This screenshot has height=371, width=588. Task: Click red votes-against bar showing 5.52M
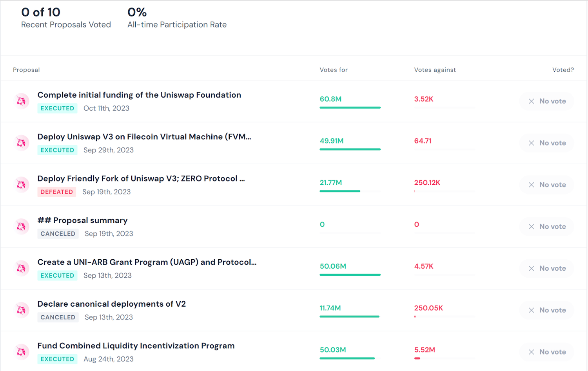pyautogui.click(x=417, y=358)
